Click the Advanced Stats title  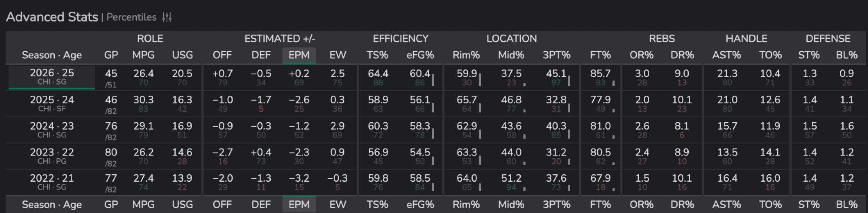[x=52, y=17]
